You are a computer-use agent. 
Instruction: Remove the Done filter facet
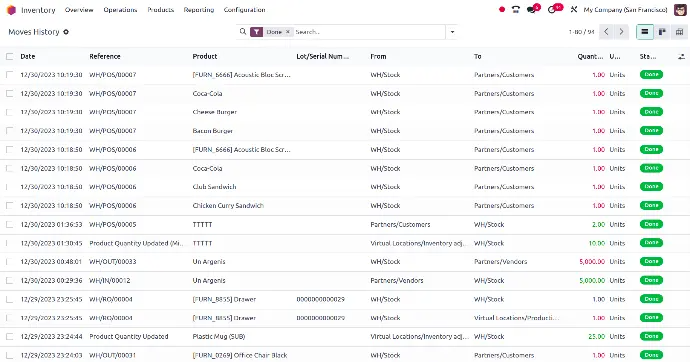coord(288,32)
